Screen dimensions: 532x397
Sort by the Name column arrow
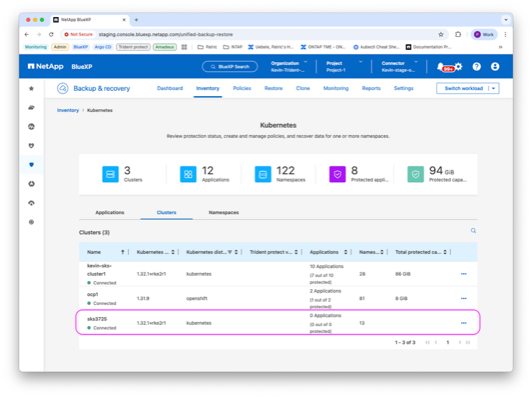(122, 252)
